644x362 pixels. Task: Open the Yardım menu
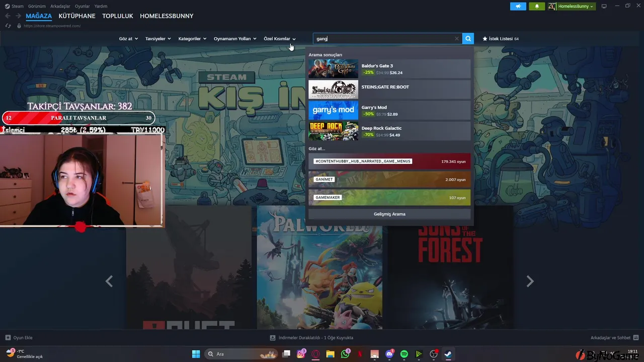[x=101, y=6]
